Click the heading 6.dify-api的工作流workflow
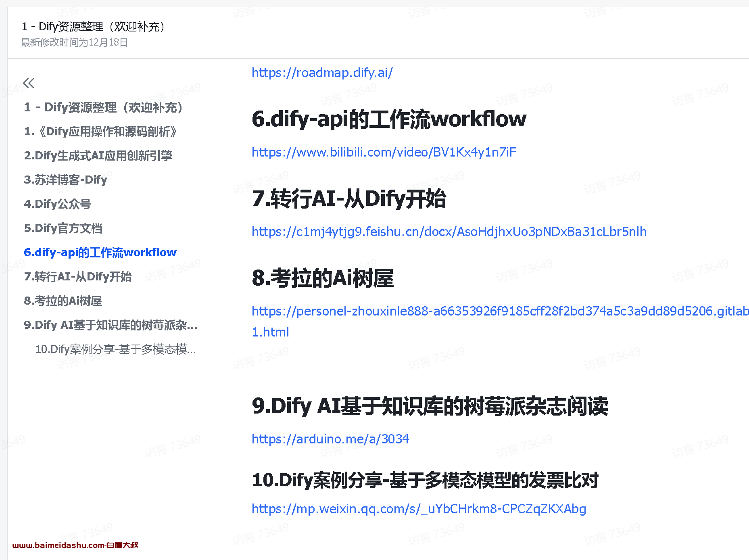Image resolution: width=749 pixels, height=560 pixels. tap(389, 119)
